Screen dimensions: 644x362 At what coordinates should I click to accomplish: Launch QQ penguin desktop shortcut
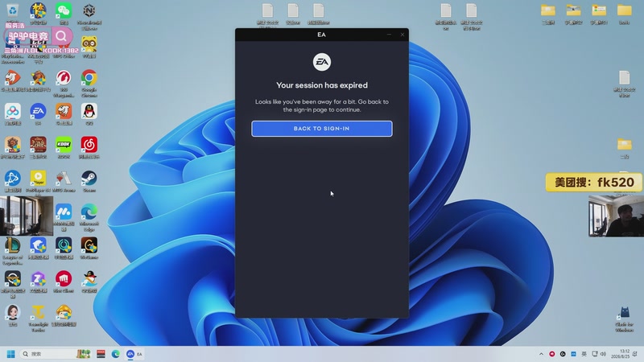[x=89, y=111]
